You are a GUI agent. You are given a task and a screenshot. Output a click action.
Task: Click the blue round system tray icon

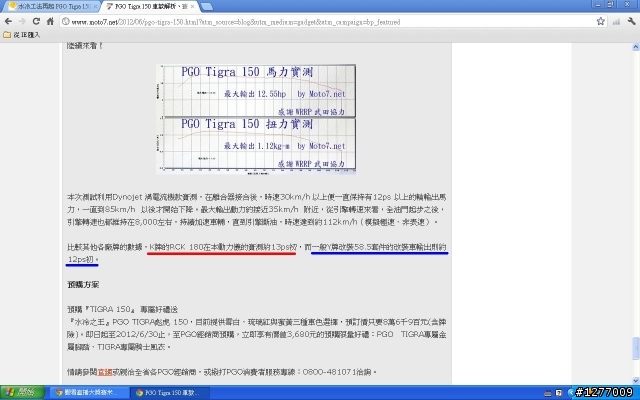pos(571,393)
